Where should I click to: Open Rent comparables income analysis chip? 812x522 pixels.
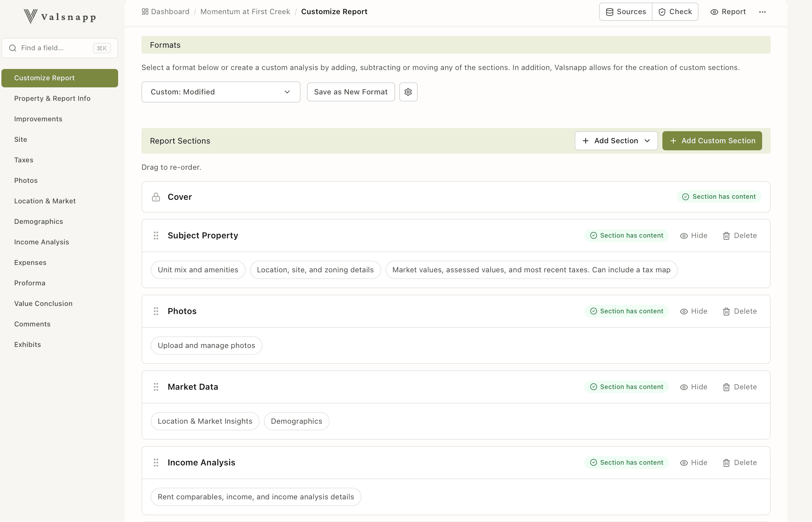(x=256, y=497)
